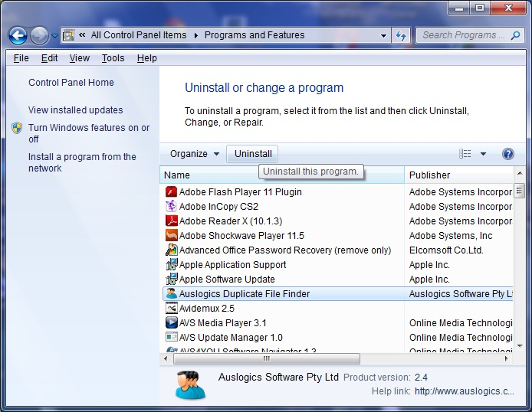The image size is (532, 412).
Task: Open recent pages dropdown beside Forward arrow
Action: tap(54, 35)
